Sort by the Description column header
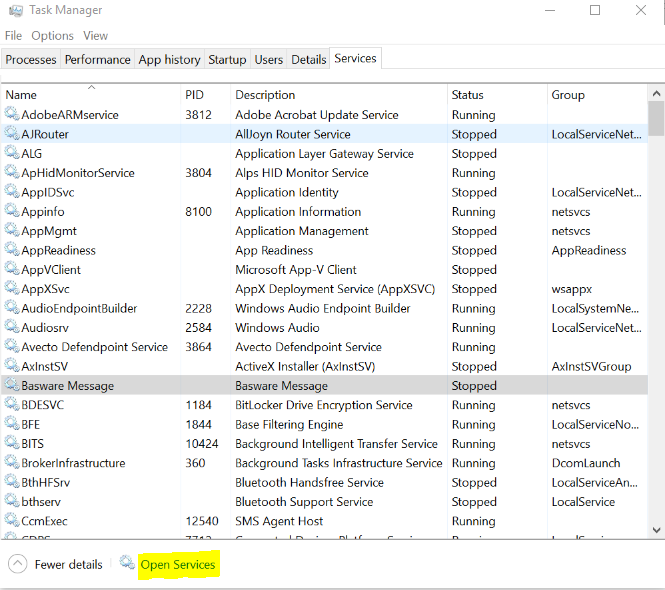The image size is (665, 590). tap(339, 95)
